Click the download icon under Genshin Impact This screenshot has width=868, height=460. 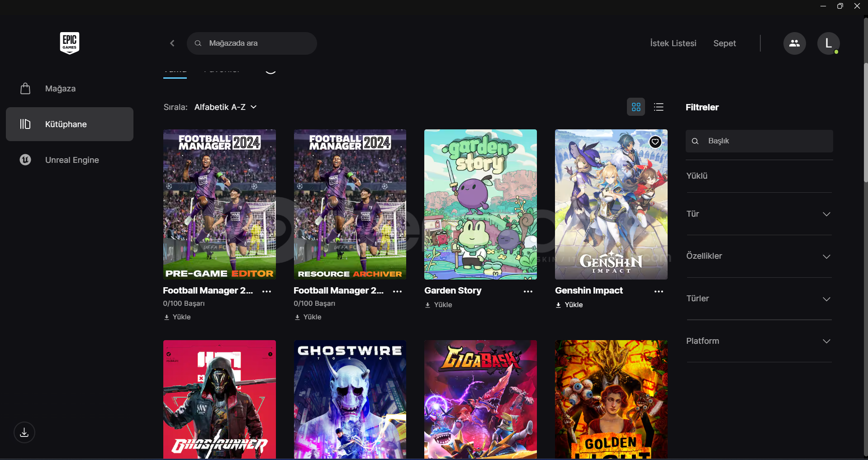558,305
